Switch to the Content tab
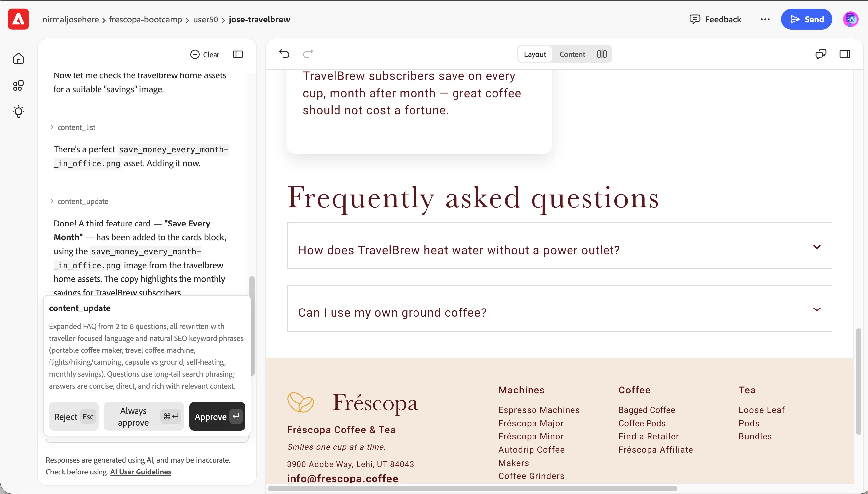Viewport: 868px width, 494px height. click(572, 54)
